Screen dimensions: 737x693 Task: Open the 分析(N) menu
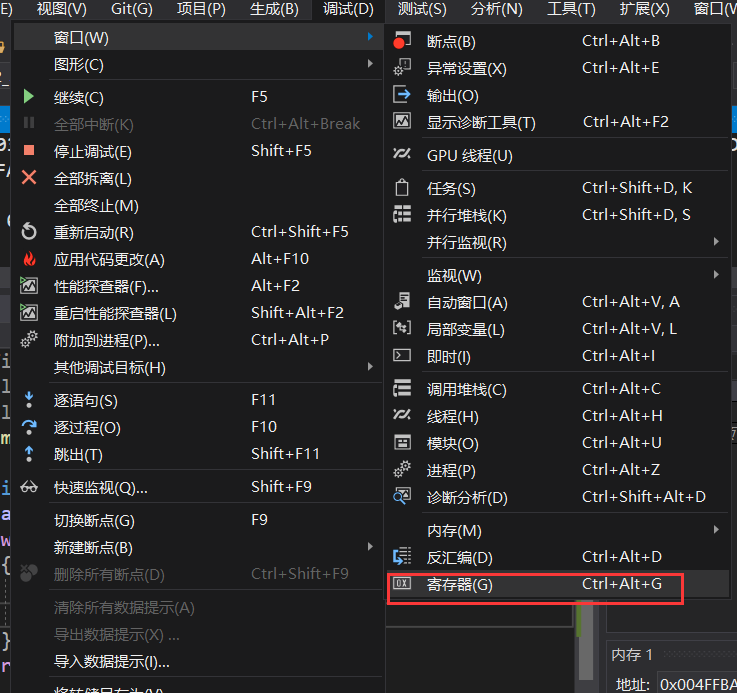coord(496,9)
